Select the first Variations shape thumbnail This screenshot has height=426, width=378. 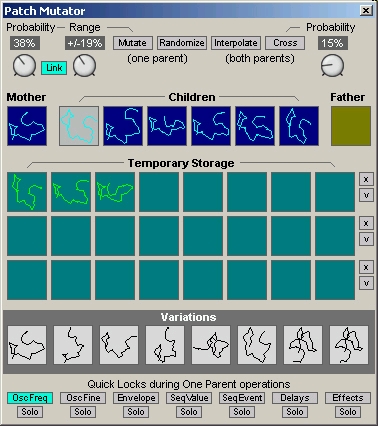[27, 345]
